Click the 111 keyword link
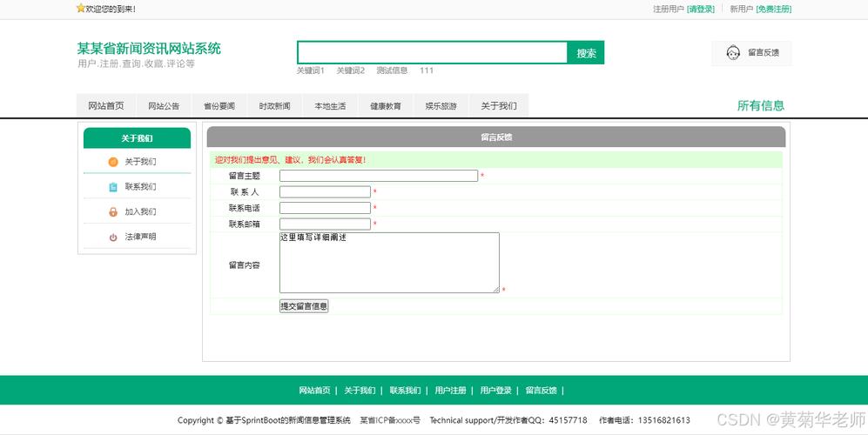 click(427, 70)
